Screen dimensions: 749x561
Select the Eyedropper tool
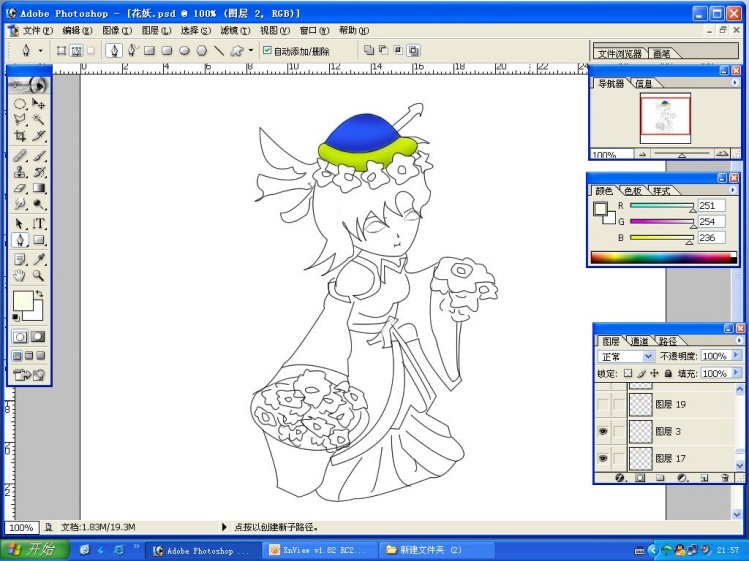tap(38, 259)
